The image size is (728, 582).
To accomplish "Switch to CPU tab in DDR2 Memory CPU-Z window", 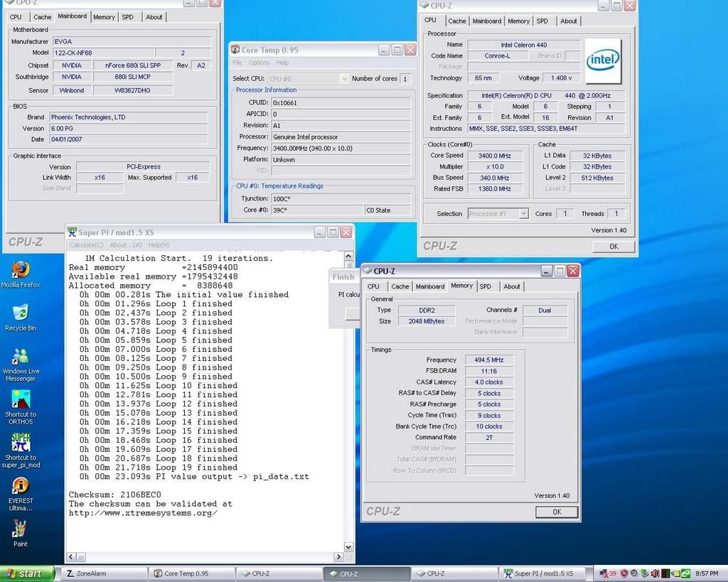I will coord(373,287).
